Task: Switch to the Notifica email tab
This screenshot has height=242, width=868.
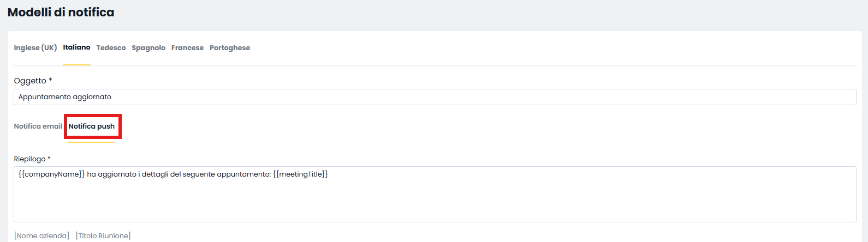Action: [x=38, y=126]
